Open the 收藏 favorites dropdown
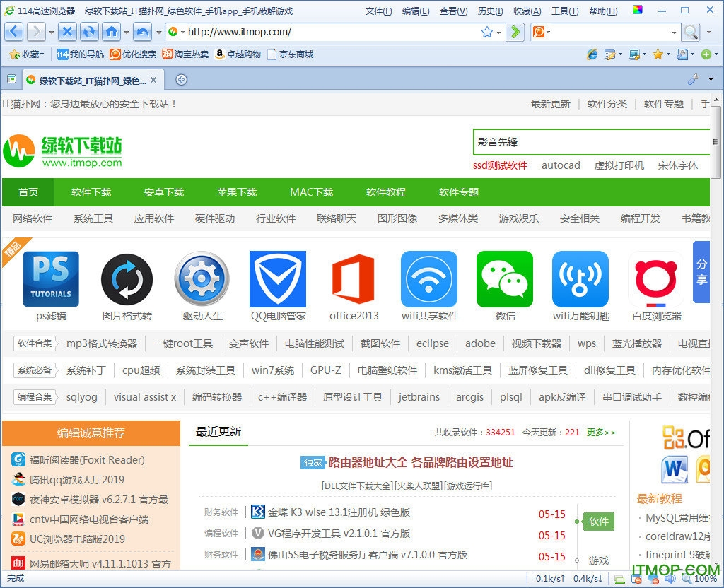Screen dimensions: 724x588 coord(27,54)
